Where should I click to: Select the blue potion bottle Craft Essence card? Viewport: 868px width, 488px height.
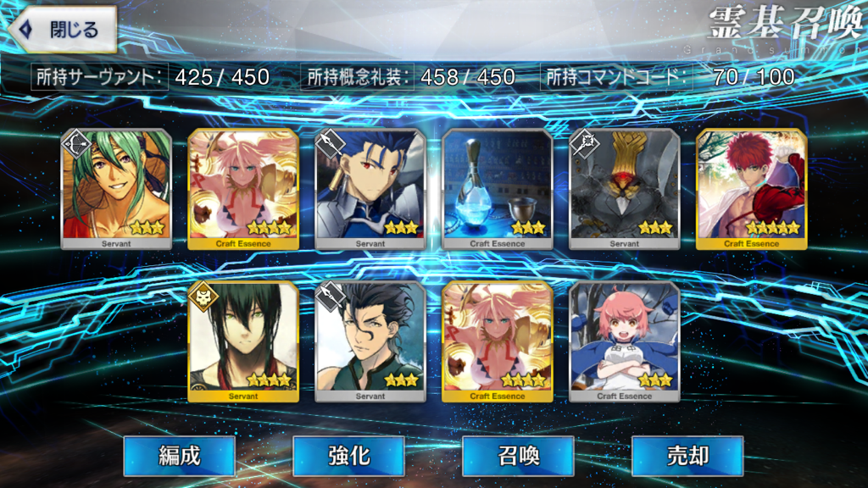point(497,189)
